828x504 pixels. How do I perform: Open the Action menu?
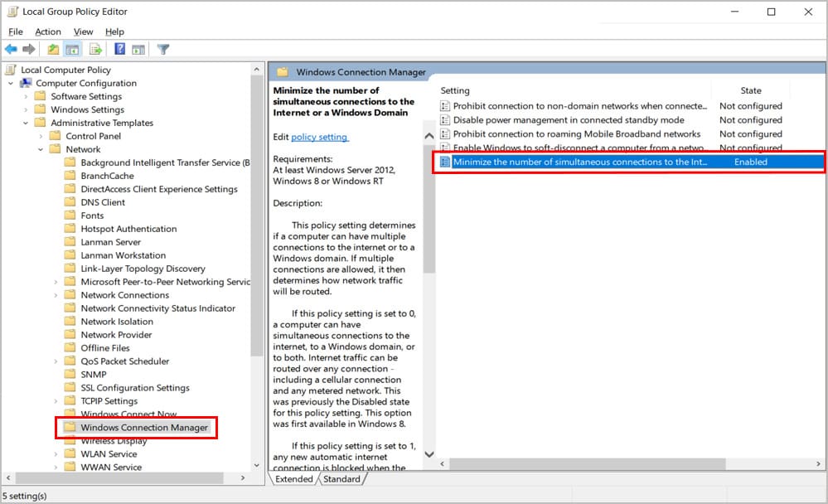click(48, 31)
